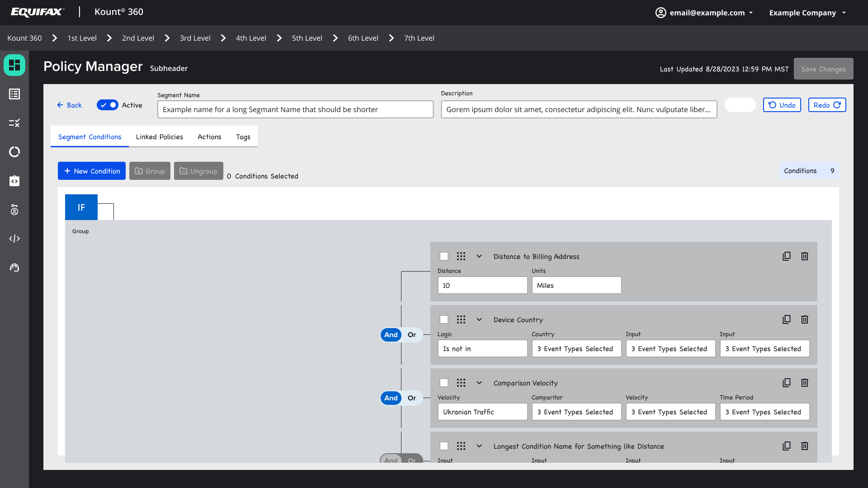
Task: Click the Equifax logo
Action: click(38, 12)
